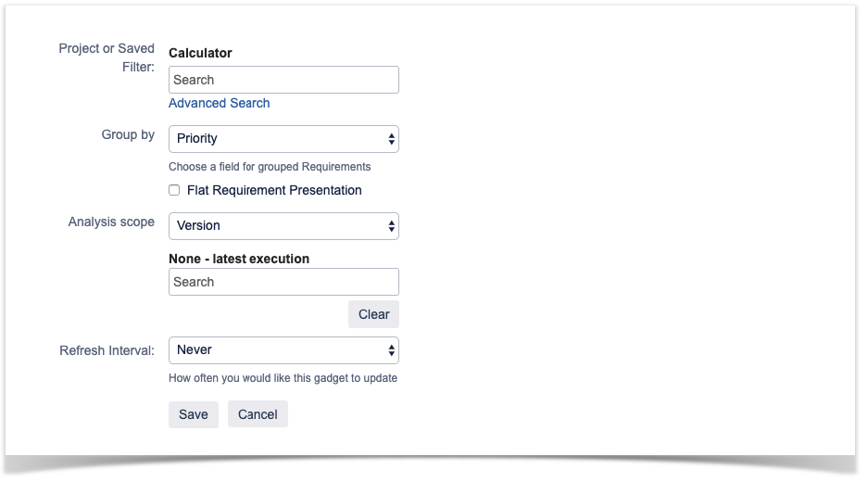Click the Analysis scope label
868x482 pixels.
pyautogui.click(x=111, y=222)
